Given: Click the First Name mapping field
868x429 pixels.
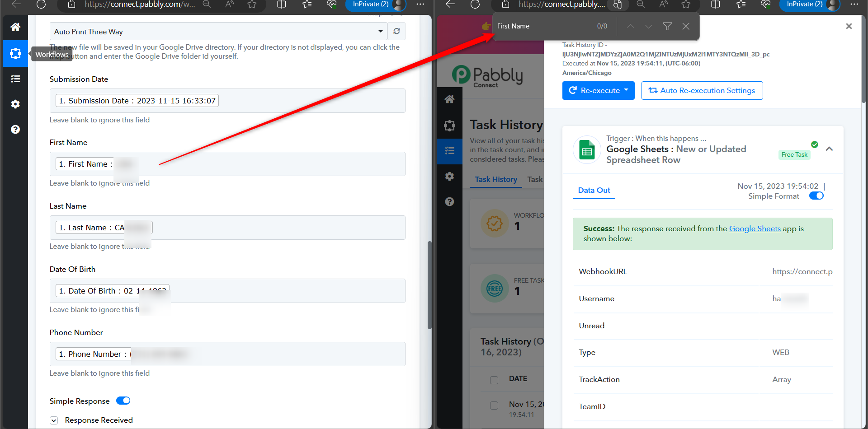Looking at the screenshot, I should coord(227,164).
